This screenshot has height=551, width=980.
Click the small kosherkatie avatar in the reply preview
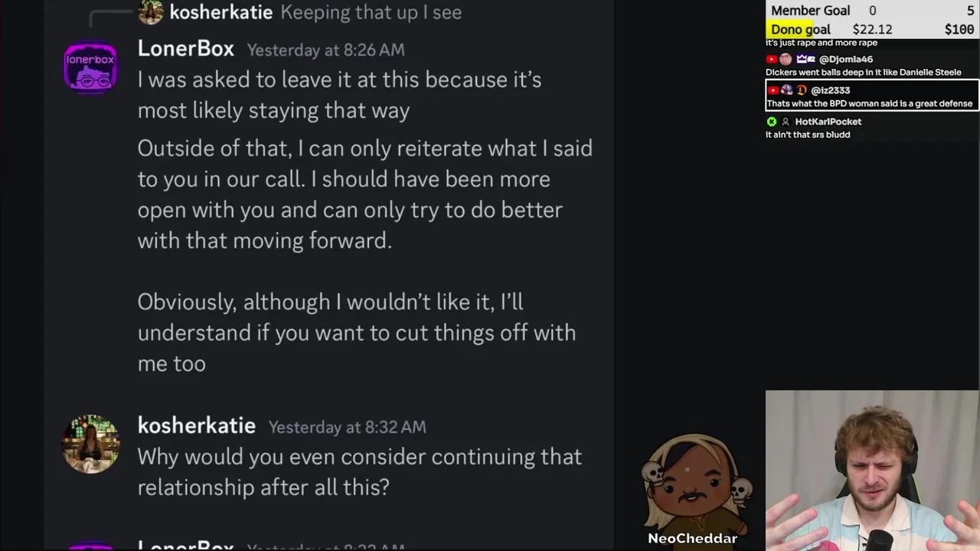point(151,11)
